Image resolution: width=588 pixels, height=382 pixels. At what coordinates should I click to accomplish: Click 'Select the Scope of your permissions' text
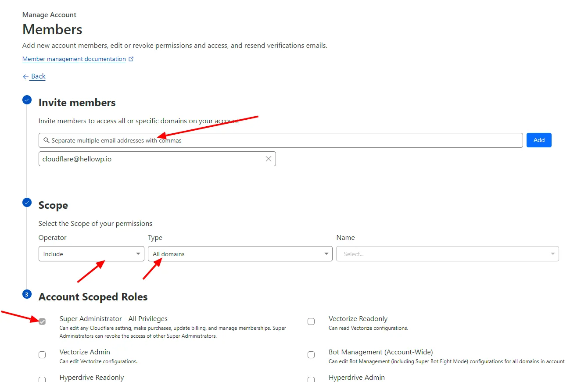click(x=95, y=224)
